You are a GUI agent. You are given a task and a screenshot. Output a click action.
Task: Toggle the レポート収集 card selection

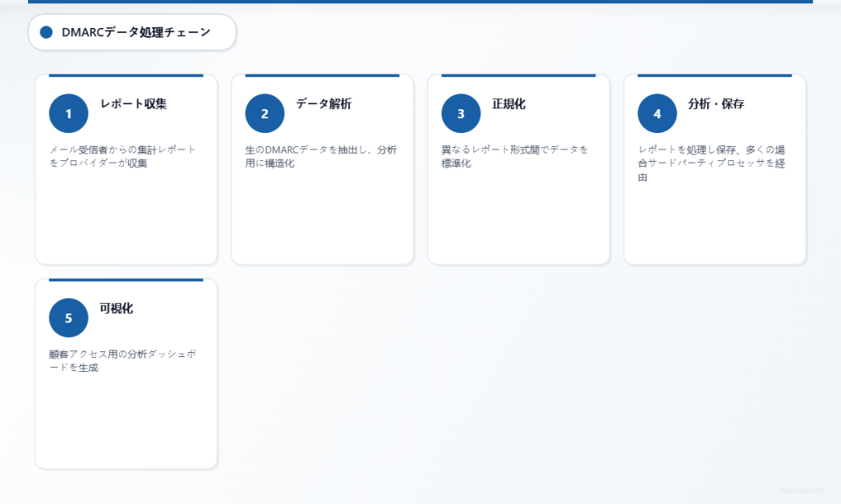(x=126, y=205)
